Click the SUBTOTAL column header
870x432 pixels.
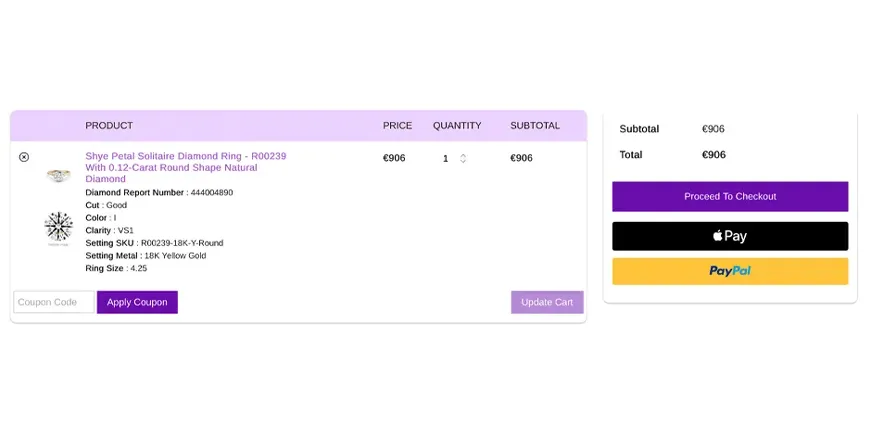(x=535, y=126)
